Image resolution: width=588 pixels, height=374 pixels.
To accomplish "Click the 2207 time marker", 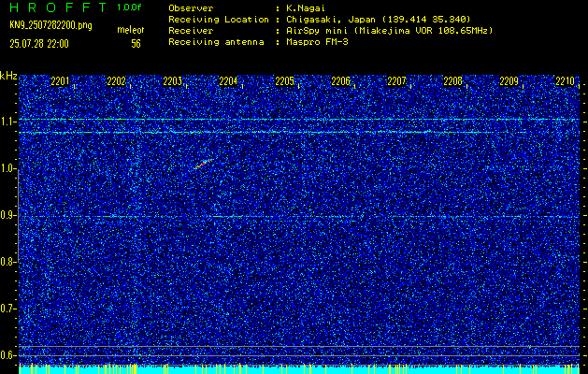I will [396, 81].
